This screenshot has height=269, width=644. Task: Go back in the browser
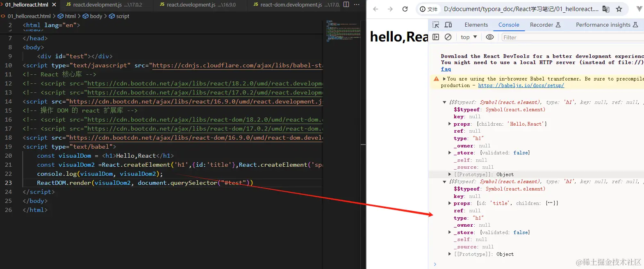[375, 9]
